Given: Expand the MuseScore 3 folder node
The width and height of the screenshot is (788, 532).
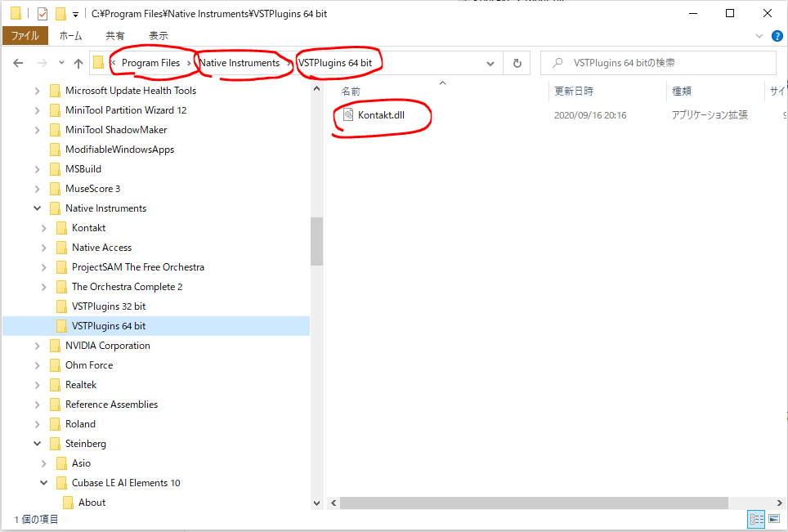Looking at the screenshot, I should [x=37, y=189].
